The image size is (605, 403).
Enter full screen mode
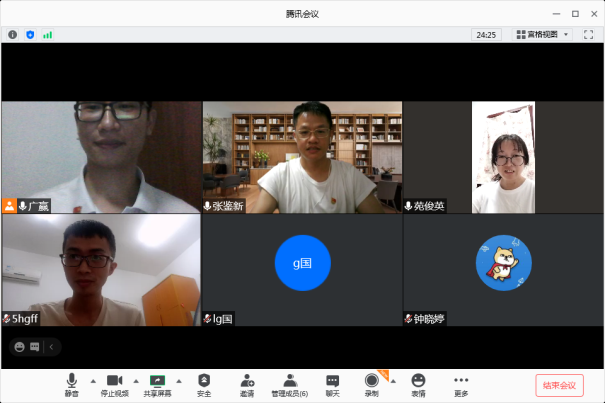[x=588, y=34]
